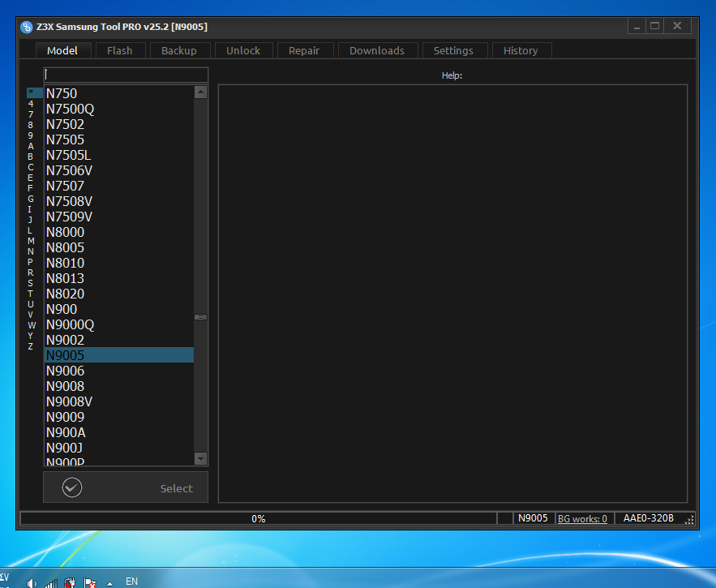Go to the Repair tab
716x588 pixels.
[304, 51]
